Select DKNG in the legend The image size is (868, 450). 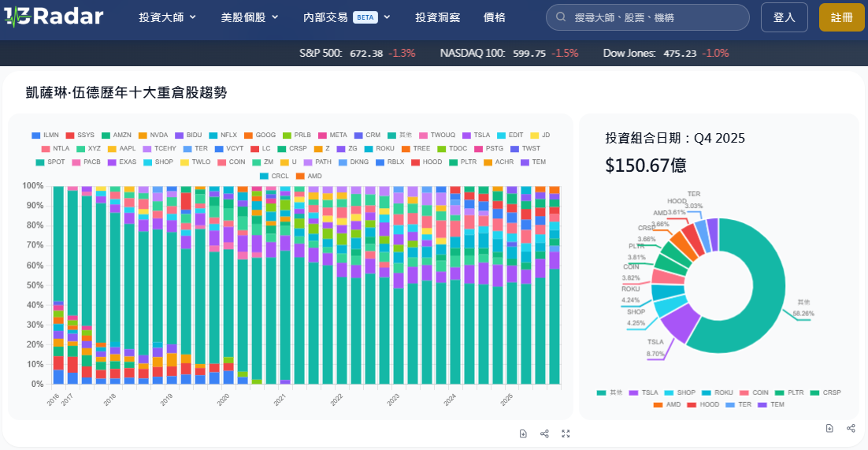(x=354, y=162)
